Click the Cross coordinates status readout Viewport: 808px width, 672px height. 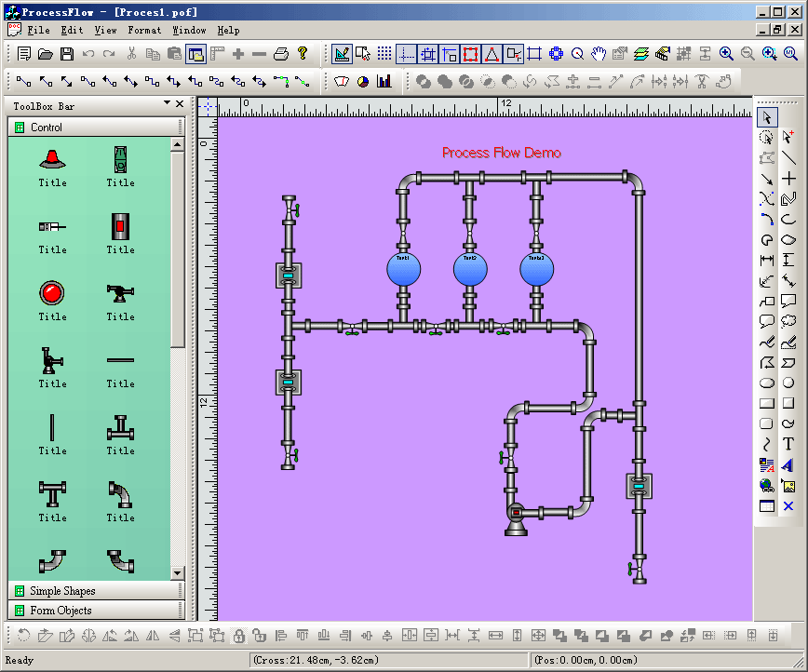click(316, 660)
